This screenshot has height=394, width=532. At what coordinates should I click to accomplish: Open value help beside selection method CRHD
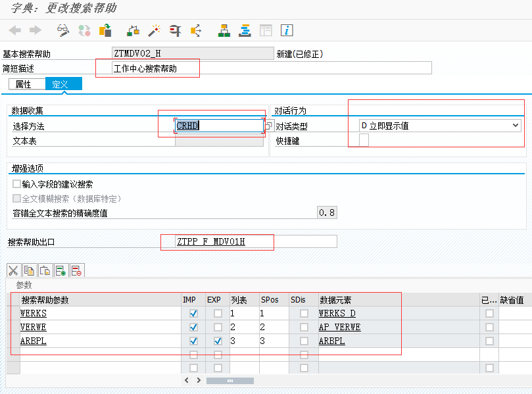point(268,126)
